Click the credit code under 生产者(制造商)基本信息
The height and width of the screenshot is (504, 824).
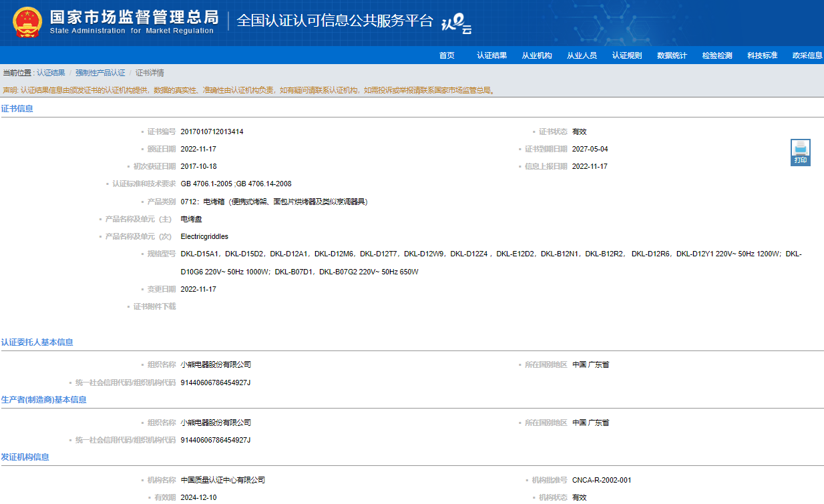pyautogui.click(x=216, y=440)
